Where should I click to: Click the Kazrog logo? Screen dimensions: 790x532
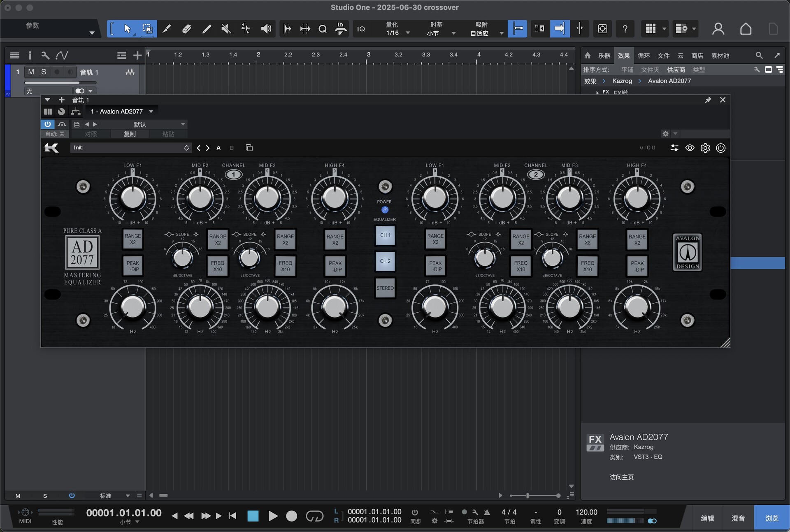click(51, 148)
